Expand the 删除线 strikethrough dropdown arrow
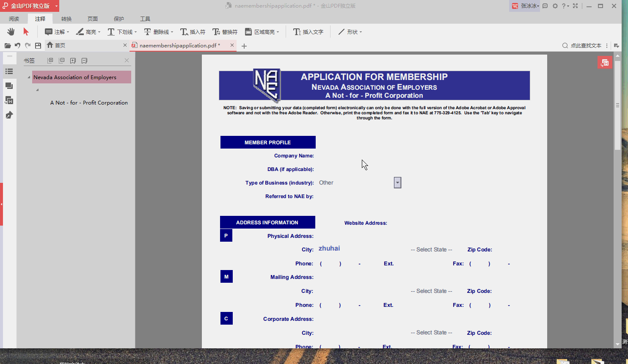 pos(172,32)
